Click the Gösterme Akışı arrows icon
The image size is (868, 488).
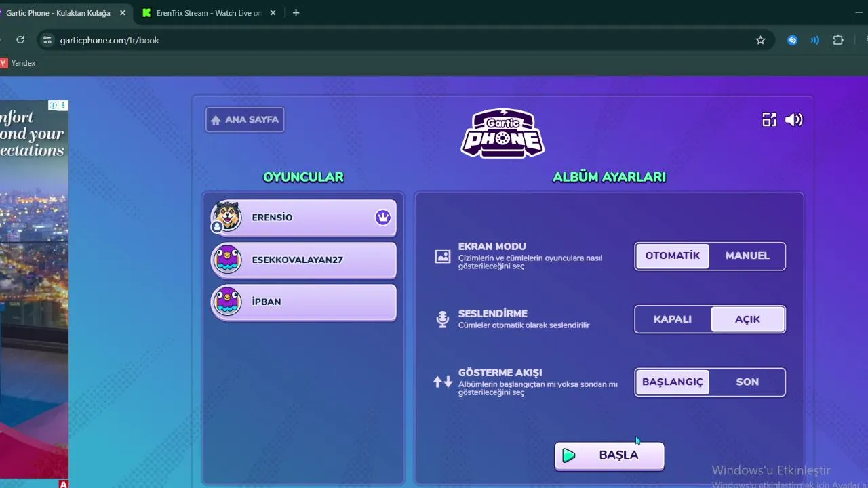pyautogui.click(x=443, y=382)
